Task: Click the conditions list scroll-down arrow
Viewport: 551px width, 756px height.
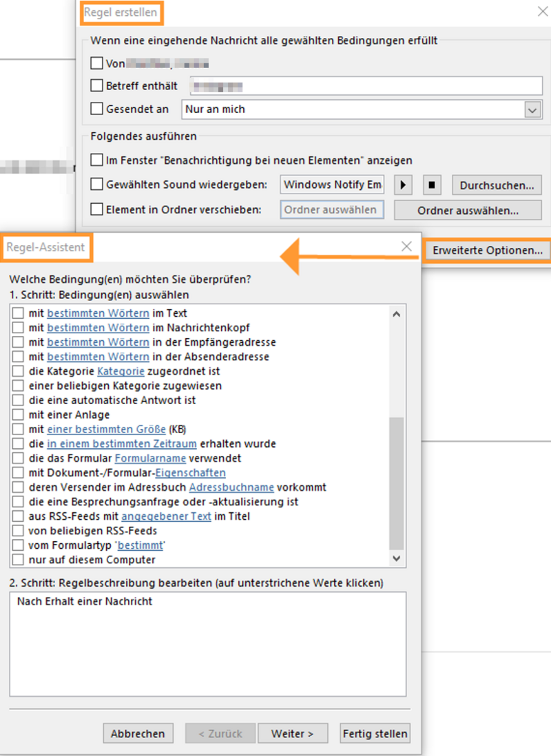Action: tap(397, 558)
